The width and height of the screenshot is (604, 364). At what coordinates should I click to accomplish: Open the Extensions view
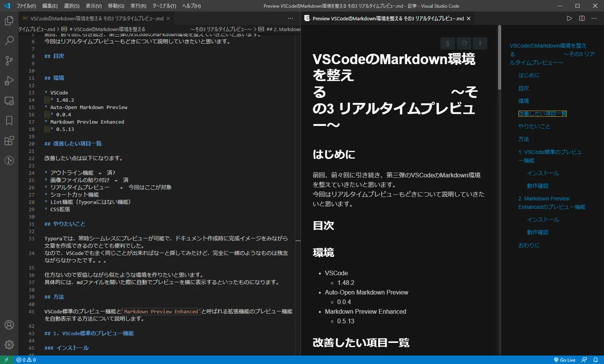[9, 140]
